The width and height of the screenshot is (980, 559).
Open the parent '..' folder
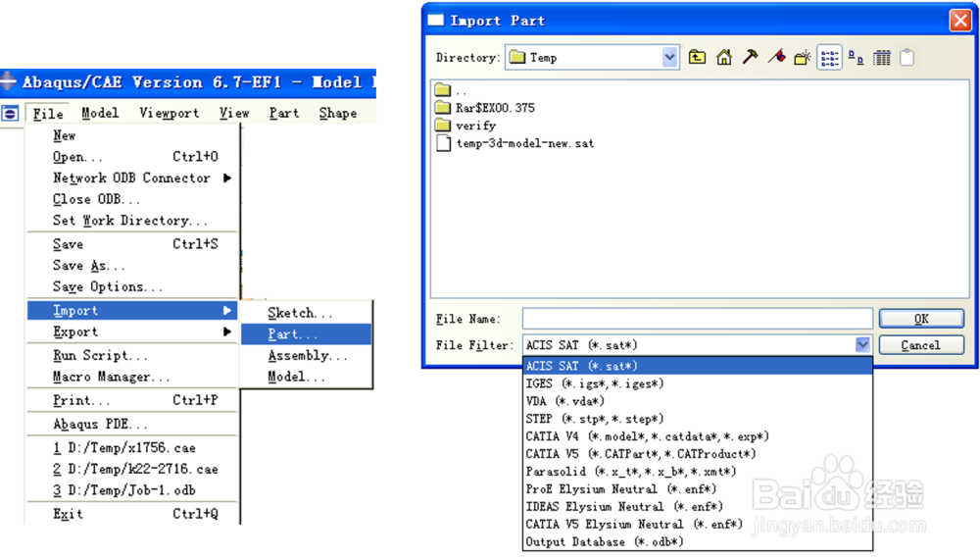click(451, 90)
